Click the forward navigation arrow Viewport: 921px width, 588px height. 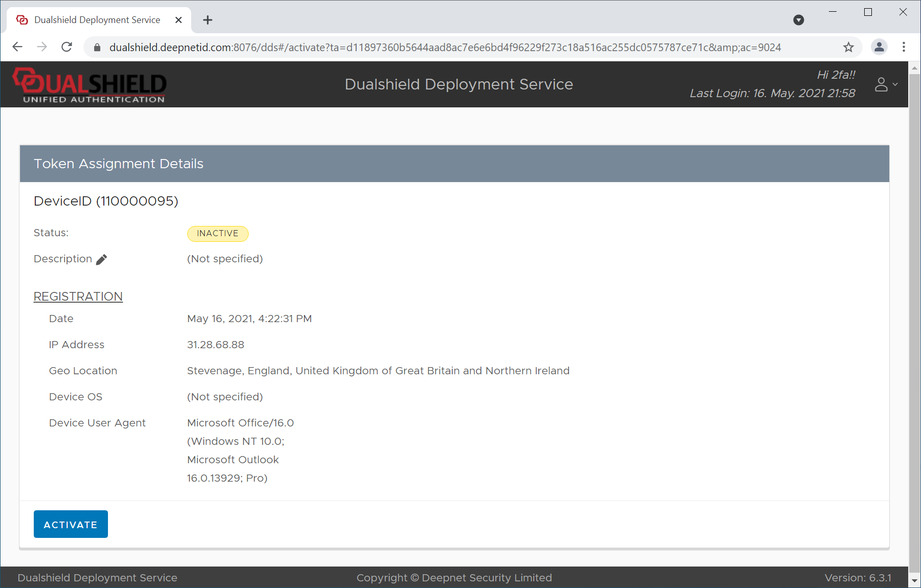[x=42, y=47]
